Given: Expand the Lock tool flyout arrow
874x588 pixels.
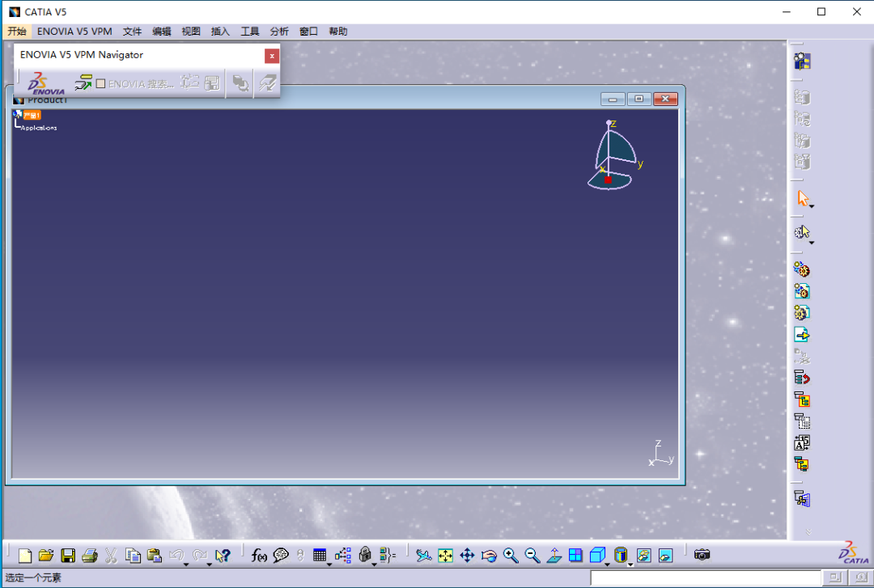Looking at the screenshot, I should pyautogui.click(x=374, y=565).
